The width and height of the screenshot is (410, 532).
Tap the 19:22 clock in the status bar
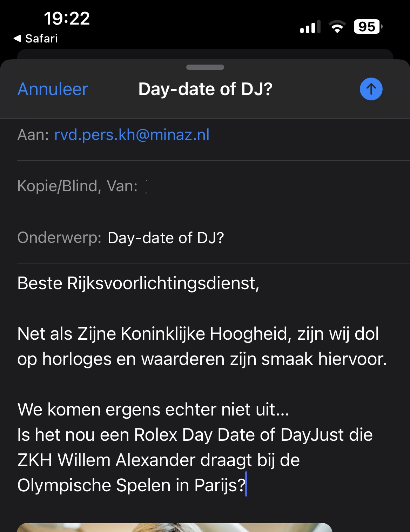pyautogui.click(x=67, y=18)
